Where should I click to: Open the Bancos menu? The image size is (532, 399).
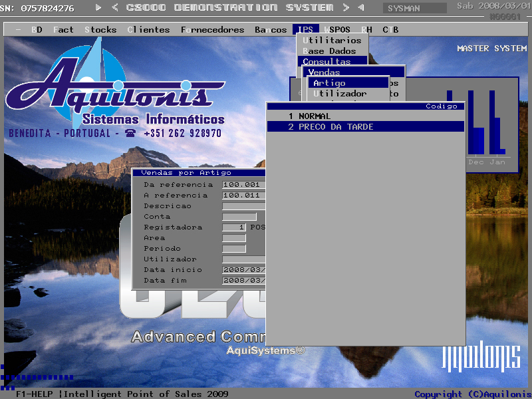[271, 30]
